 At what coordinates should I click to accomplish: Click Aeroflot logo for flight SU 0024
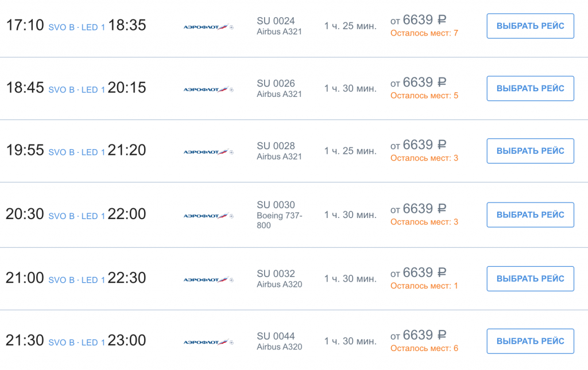coord(208,27)
